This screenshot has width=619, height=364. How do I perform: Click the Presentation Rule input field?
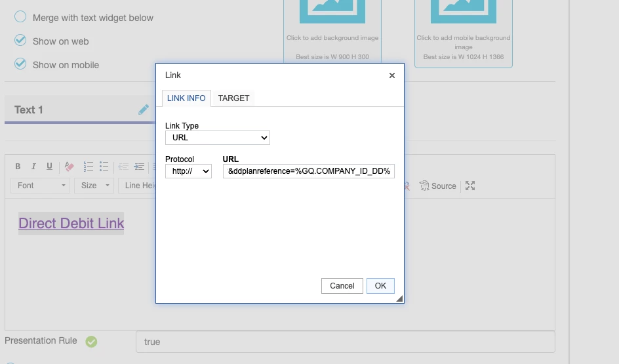click(x=346, y=342)
